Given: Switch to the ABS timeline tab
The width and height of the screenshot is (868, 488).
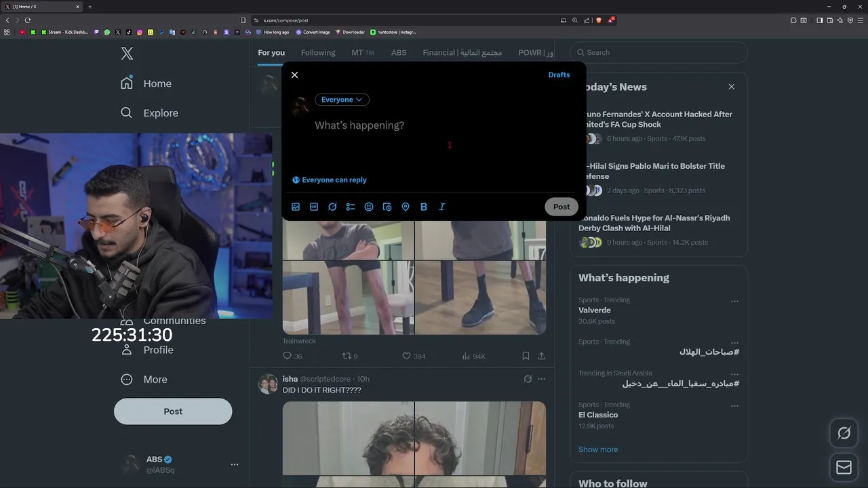Looking at the screenshot, I should tap(399, 52).
